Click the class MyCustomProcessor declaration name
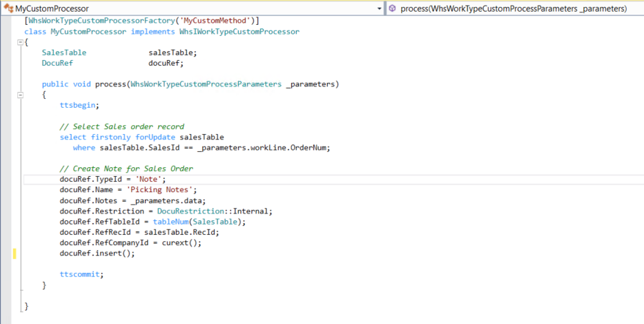644x324 pixels. point(88,31)
